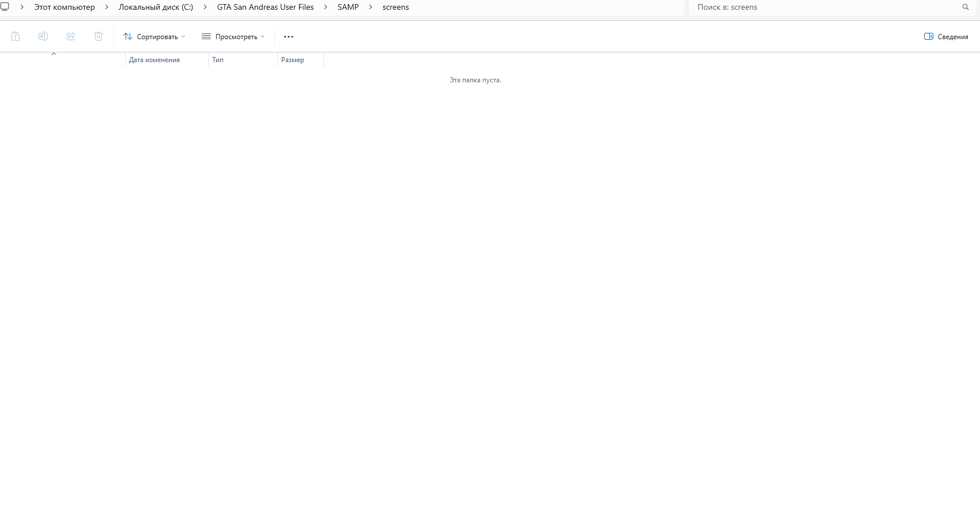Click the Rename icon in toolbar

click(43, 36)
